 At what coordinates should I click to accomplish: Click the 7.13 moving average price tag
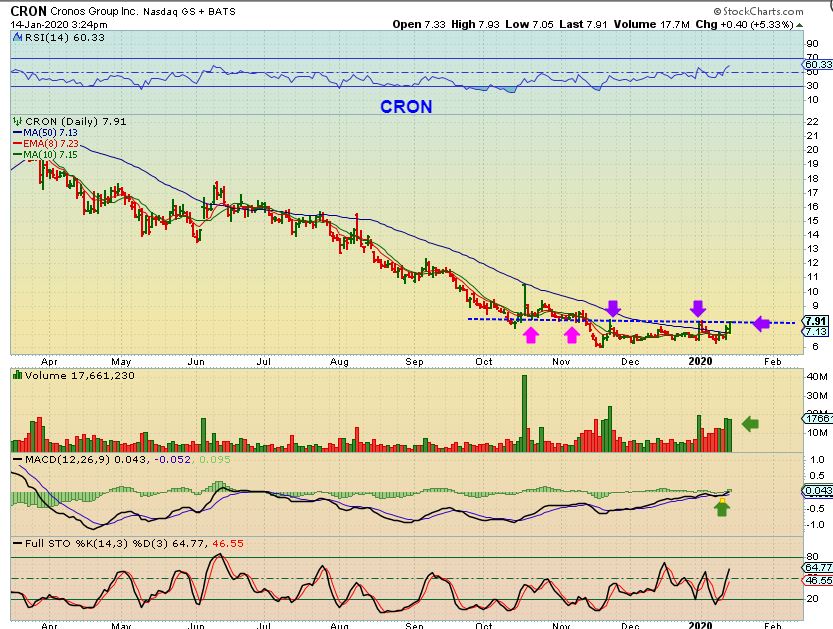point(815,332)
